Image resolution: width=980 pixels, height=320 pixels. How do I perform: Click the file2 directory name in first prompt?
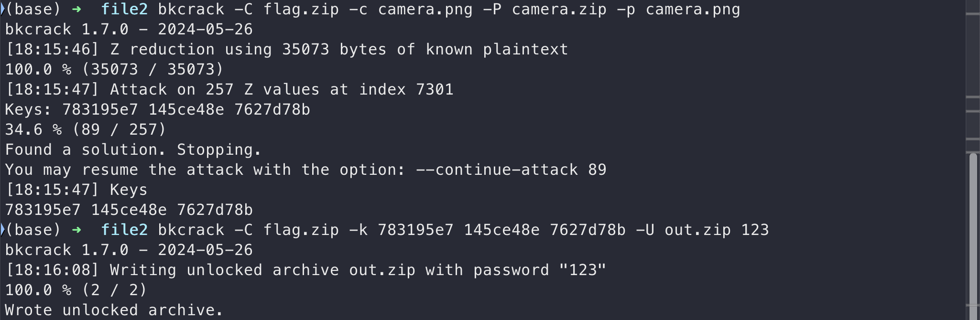tap(124, 10)
